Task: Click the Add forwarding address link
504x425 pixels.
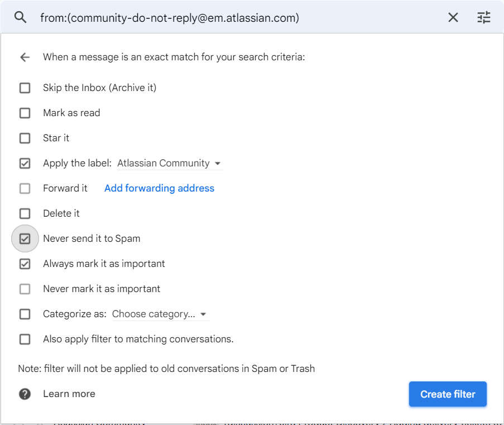Action: pos(159,188)
